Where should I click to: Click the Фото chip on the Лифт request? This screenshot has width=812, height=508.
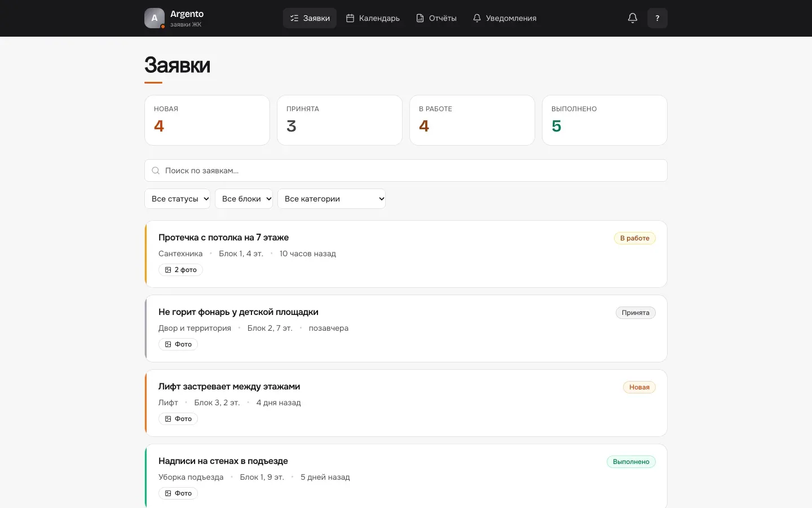point(178,419)
